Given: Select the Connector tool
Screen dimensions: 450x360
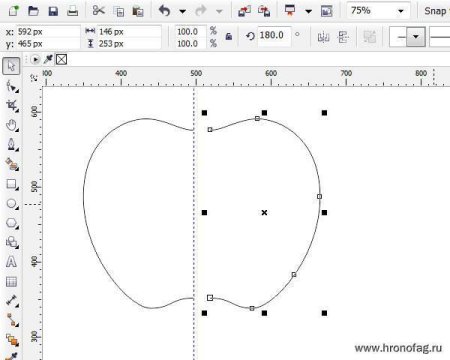Looking at the screenshot, I should (12, 320).
